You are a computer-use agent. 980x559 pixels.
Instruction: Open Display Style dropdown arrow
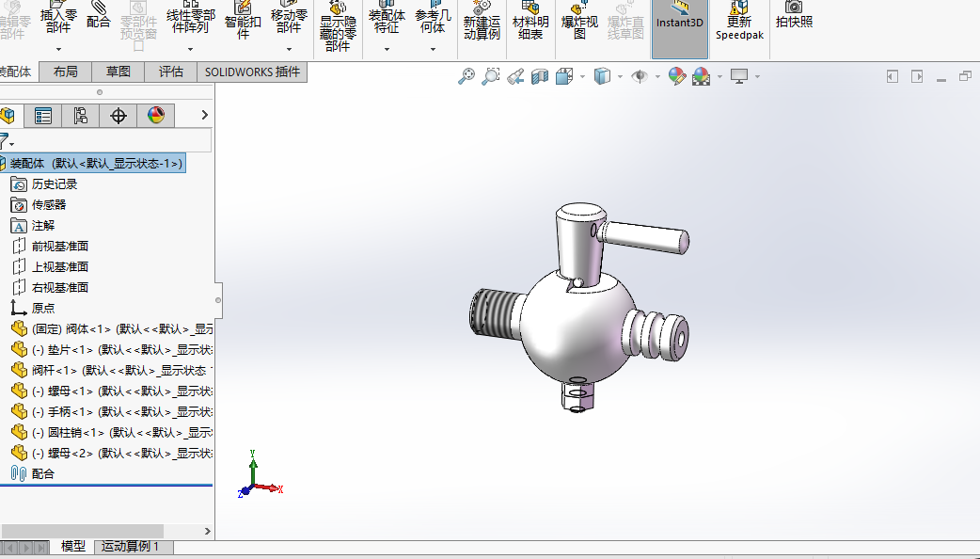click(620, 77)
